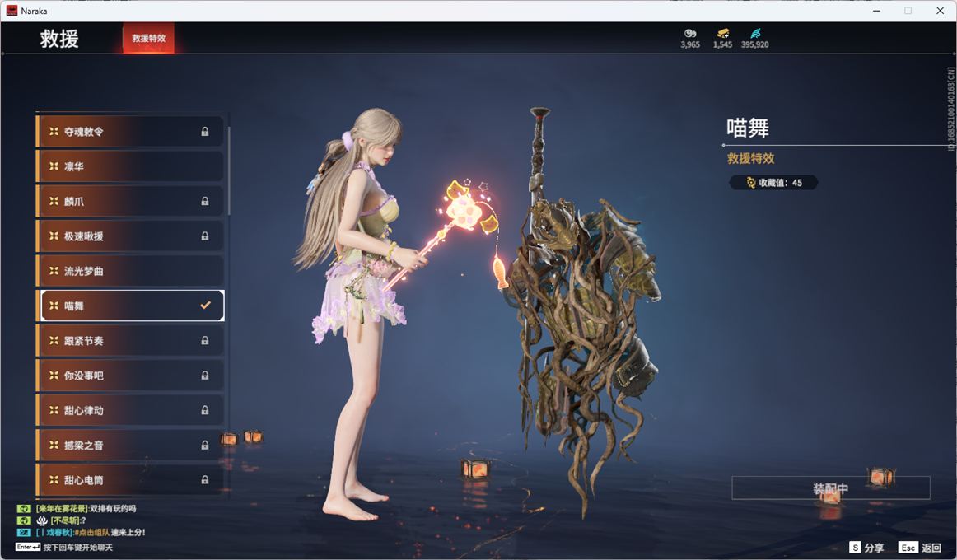Click the effect list scrollbar
Image resolution: width=957 pixels, height=560 pixels.
pos(229,170)
